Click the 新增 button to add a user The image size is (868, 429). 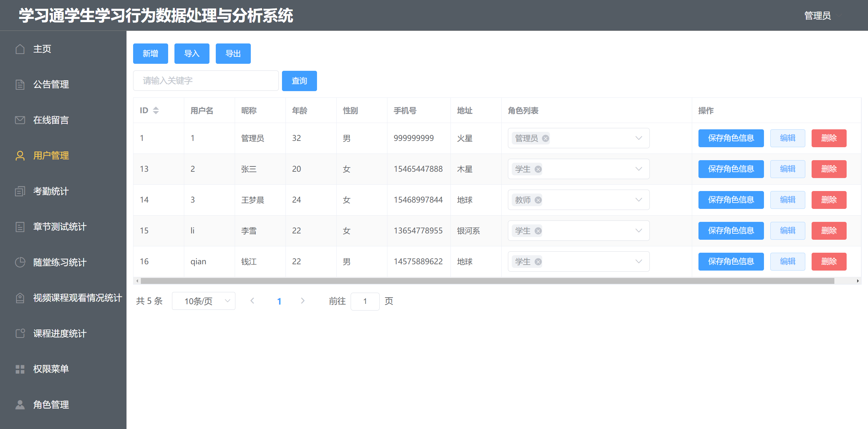[150, 53]
